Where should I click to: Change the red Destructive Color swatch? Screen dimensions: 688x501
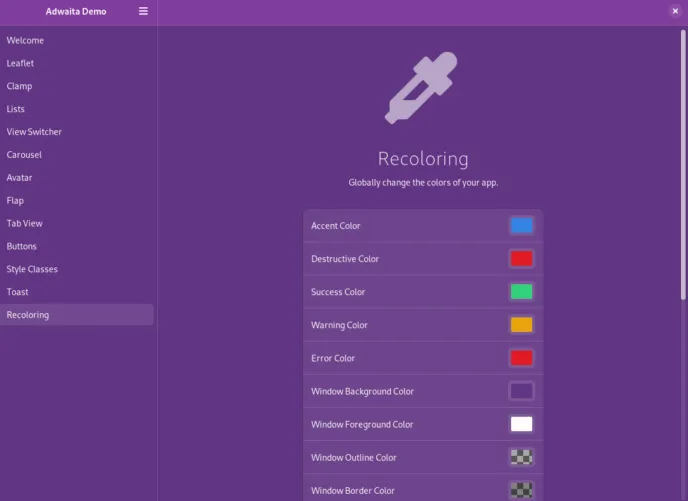(521, 259)
